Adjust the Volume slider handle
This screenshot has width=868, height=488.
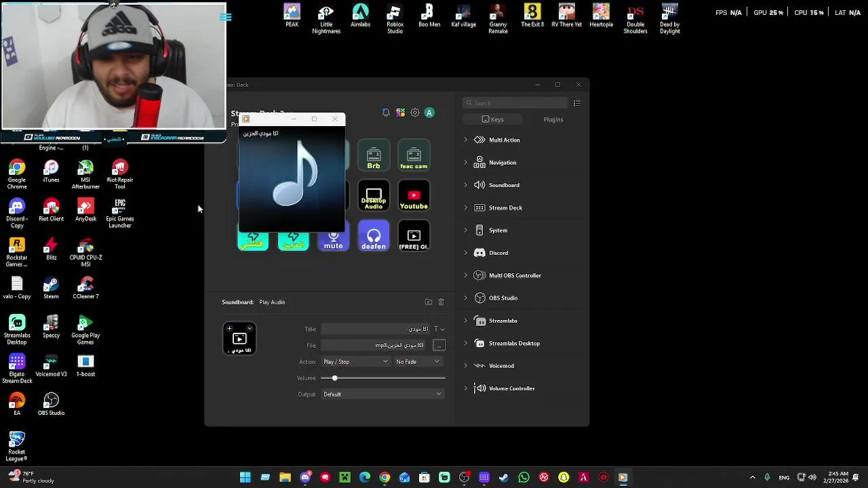334,378
